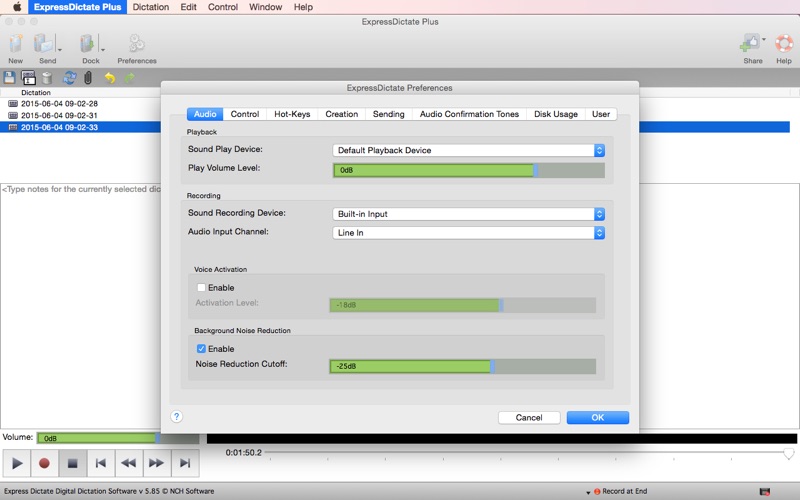Expand the Sound Recording Device dropdown
The image size is (800, 500).
(468, 214)
